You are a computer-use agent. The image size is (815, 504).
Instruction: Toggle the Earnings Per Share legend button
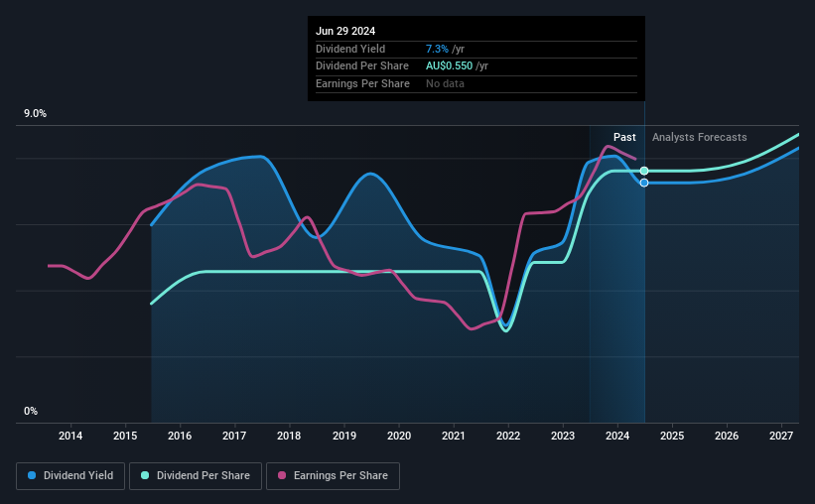tap(333, 476)
